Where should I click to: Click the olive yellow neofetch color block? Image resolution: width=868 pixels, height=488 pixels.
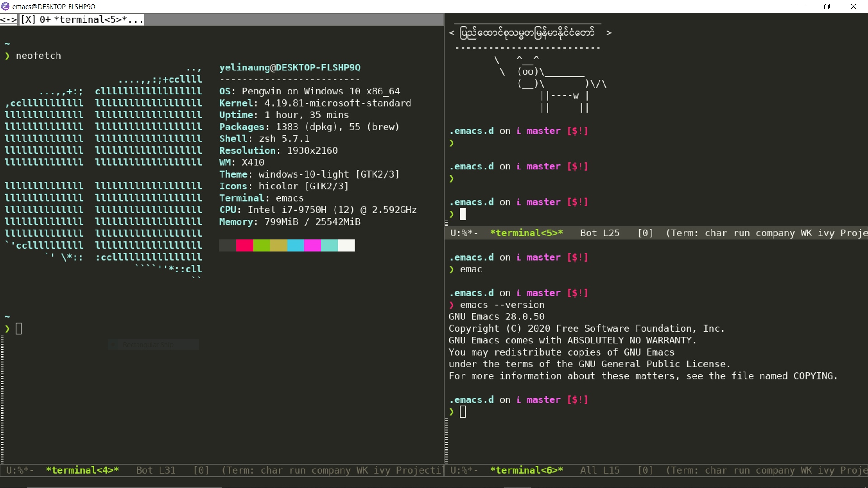coord(278,245)
